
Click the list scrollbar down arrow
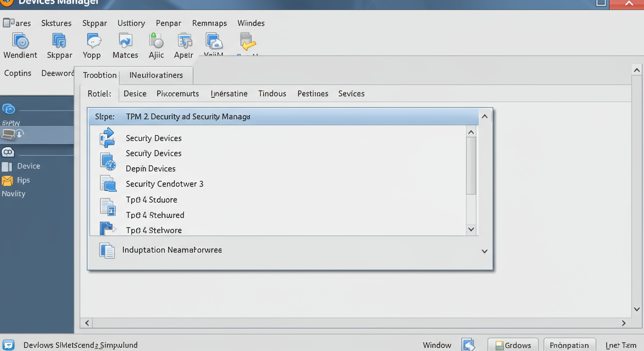[x=471, y=229]
